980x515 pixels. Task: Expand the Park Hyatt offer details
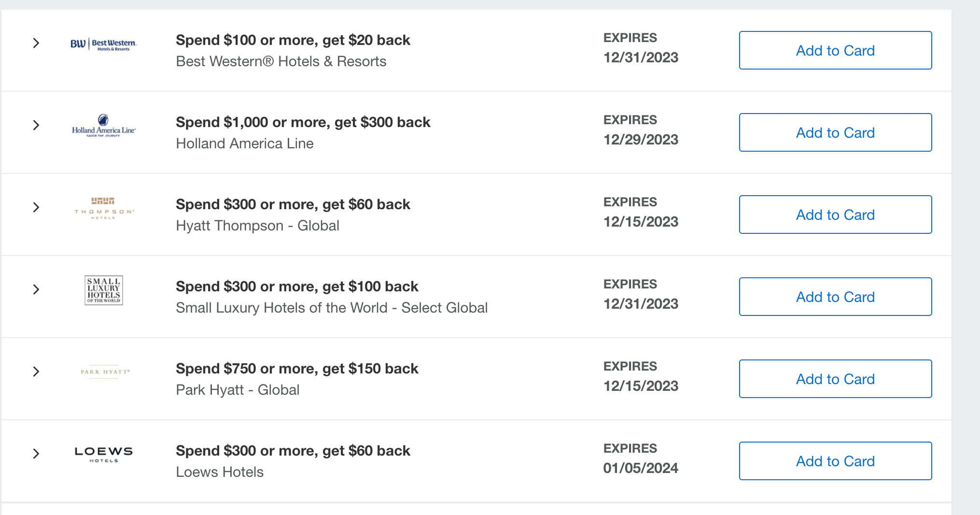pos(36,372)
